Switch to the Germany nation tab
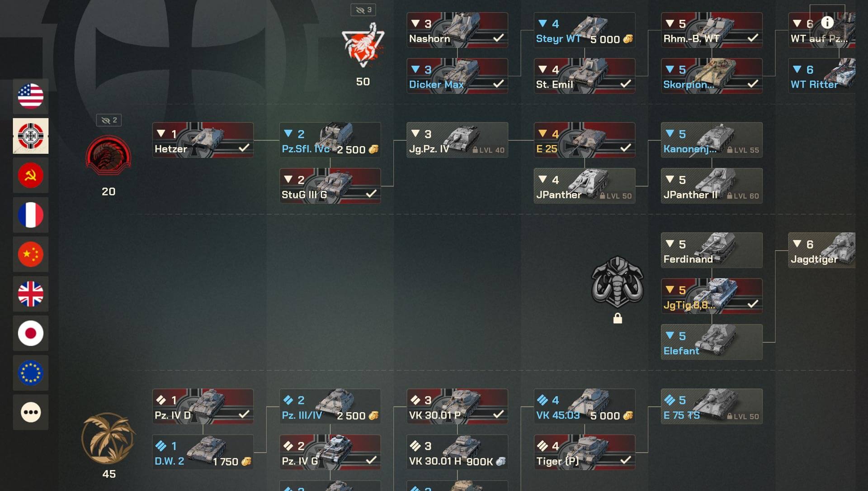 point(31,136)
